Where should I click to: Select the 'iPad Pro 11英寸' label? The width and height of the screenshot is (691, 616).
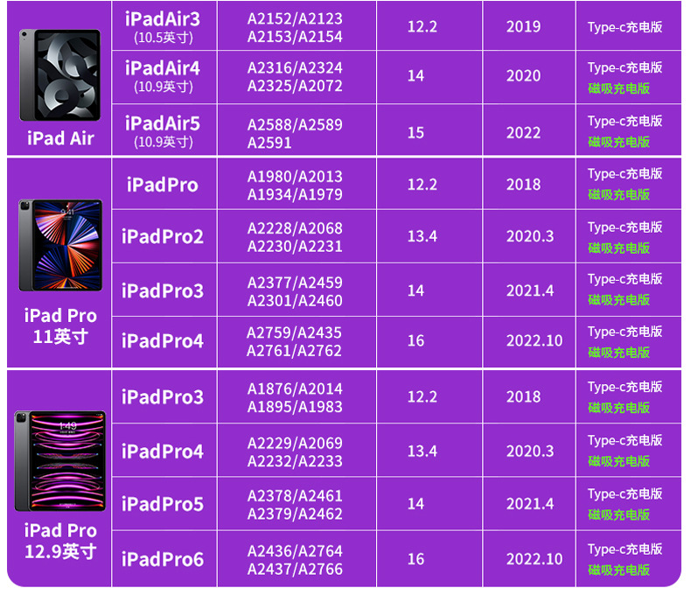(60, 325)
